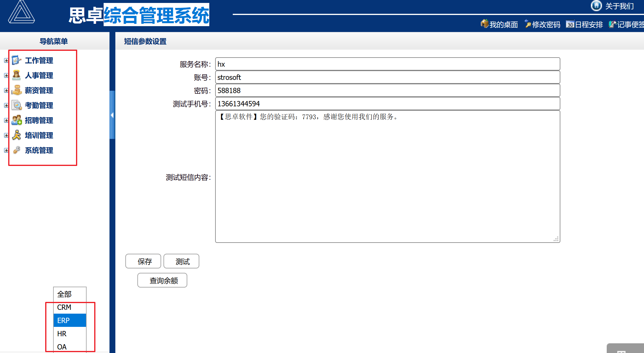Open the 招聘管理 menu label

tap(39, 120)
